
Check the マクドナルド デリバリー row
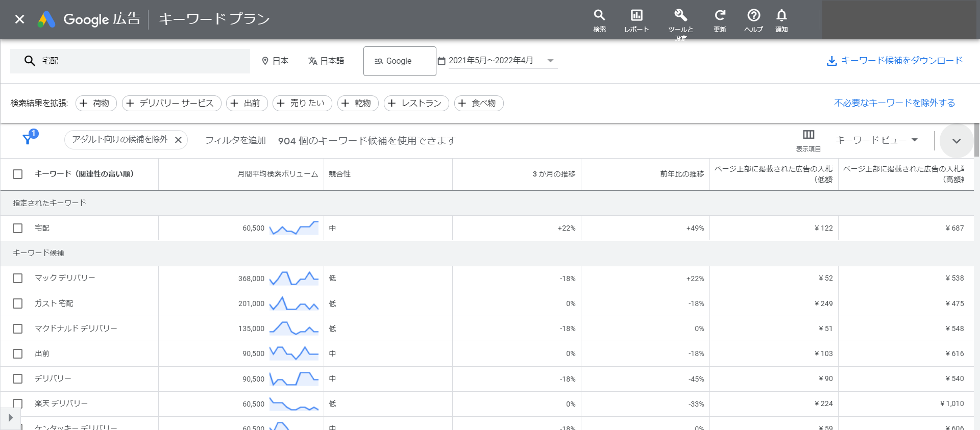[18, 328]
